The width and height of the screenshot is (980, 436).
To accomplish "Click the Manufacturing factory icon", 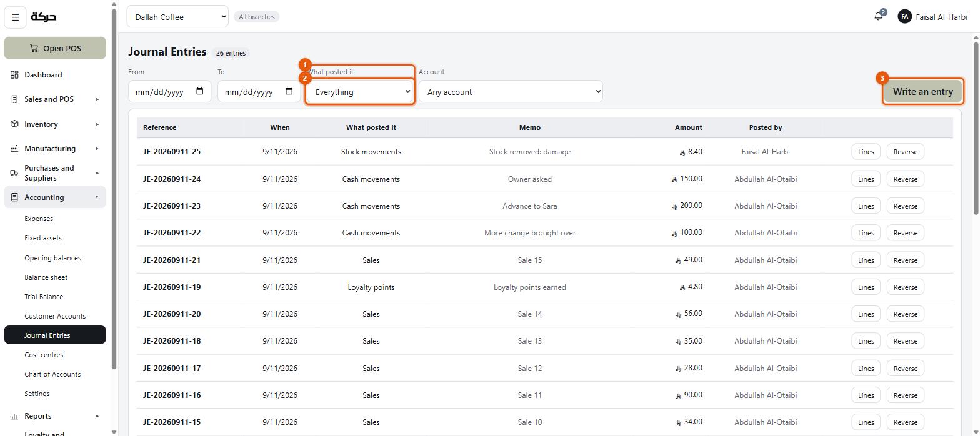I will 14,149.
